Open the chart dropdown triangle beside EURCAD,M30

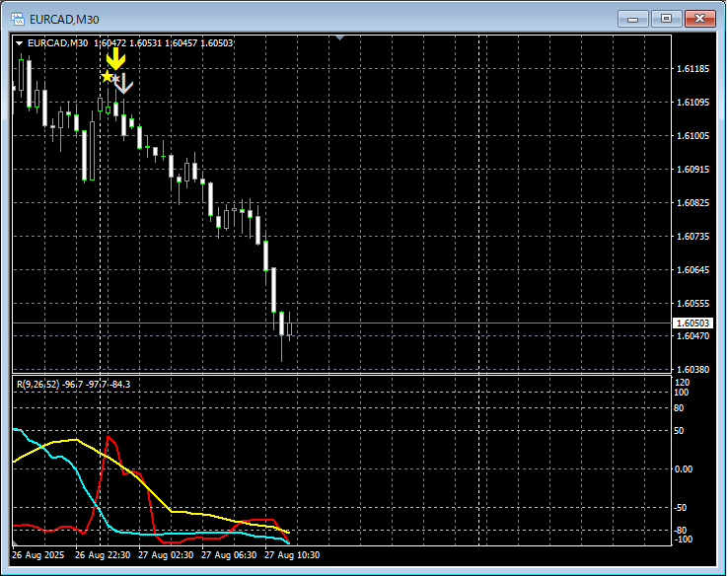coord(19,43)
